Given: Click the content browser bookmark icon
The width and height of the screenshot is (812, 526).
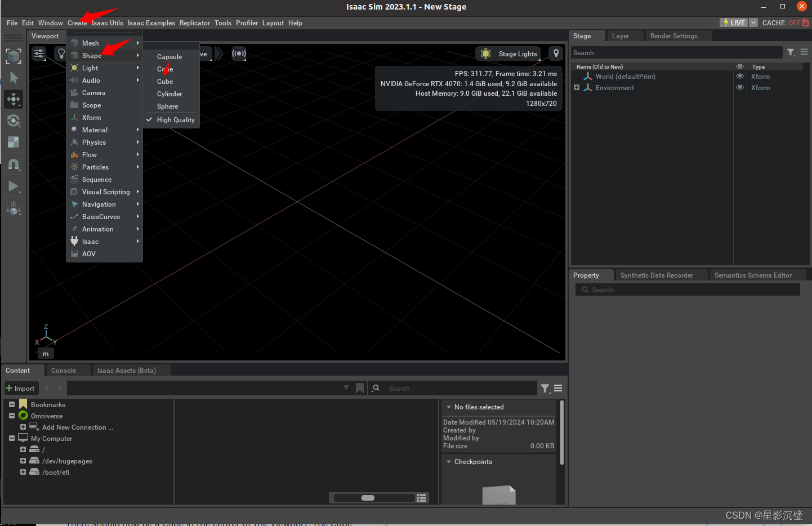Looking at the screenshot, I should (x=360, y=388).
